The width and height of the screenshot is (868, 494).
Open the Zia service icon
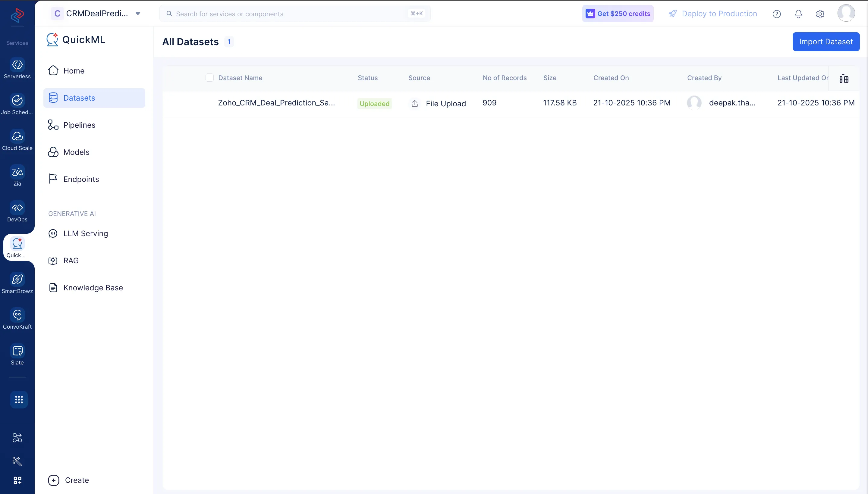tap(17, 172)
